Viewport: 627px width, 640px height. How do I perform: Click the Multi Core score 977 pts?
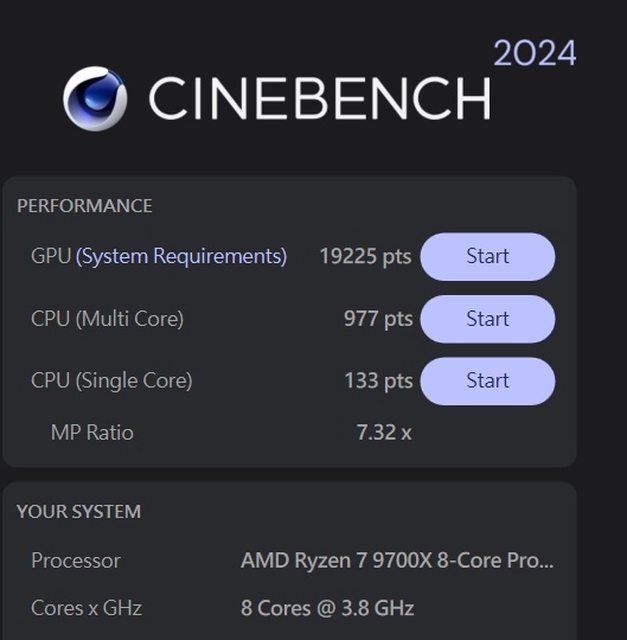(x=378, y=319)
